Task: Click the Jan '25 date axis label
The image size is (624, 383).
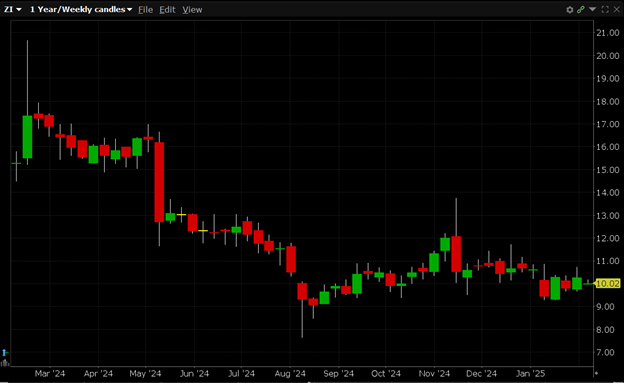Action: point(530,374)
